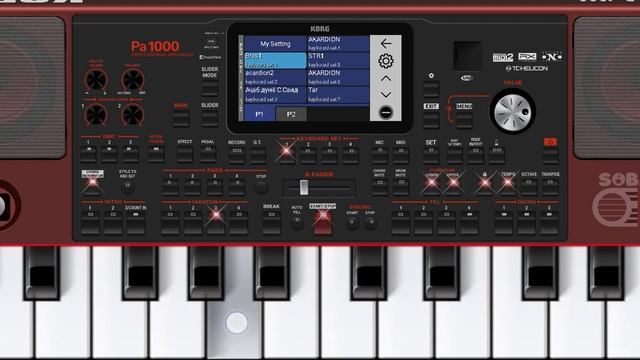Select ENDING button 2
Screen dimensions: 640x360
pyautogui.click(x=527, y=222)
